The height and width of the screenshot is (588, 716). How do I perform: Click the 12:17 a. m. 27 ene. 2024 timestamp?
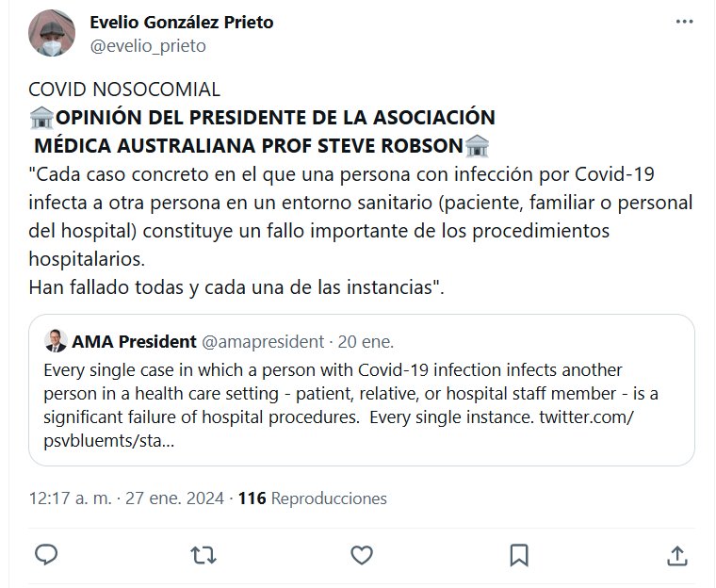pyautogui.click(x=127, y=498)
